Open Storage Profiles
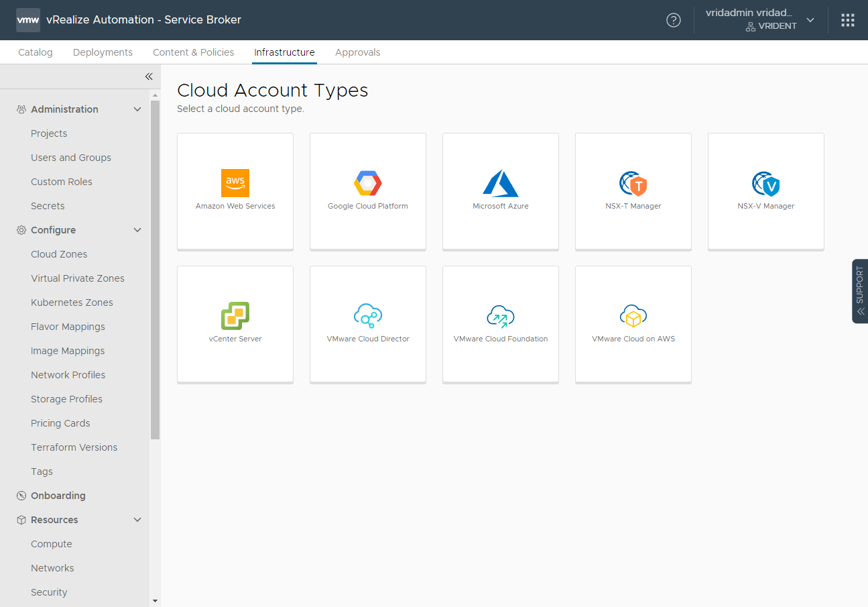 tap(67, 399)
